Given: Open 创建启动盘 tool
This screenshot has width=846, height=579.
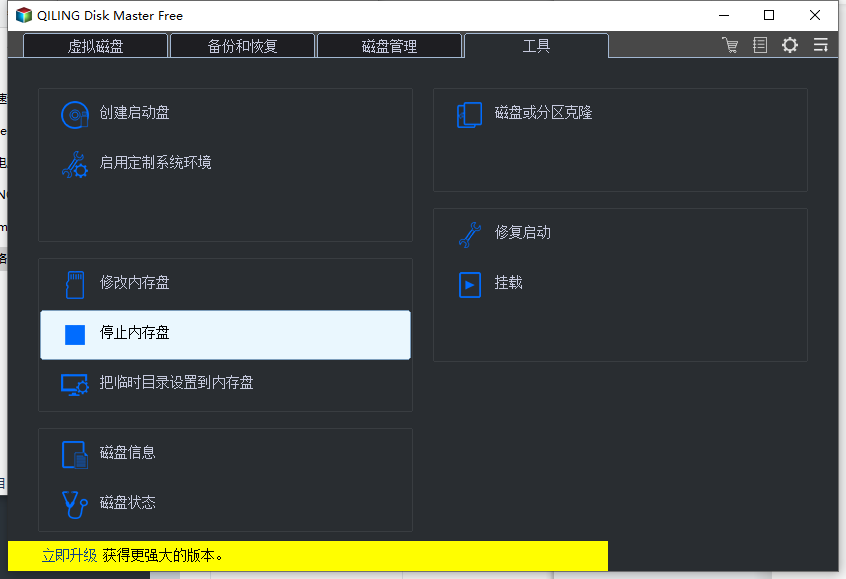Looking at the screenshot, I should 226,115.
